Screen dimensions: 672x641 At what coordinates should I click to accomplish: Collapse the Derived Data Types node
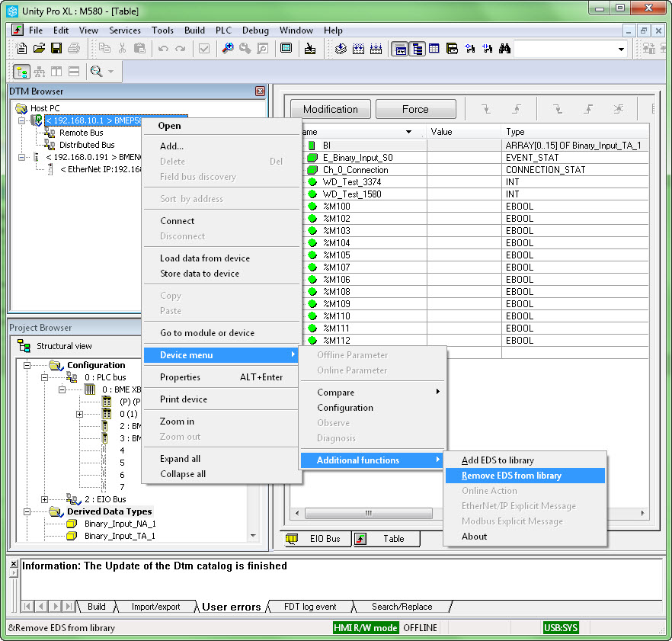pos(27,511)
